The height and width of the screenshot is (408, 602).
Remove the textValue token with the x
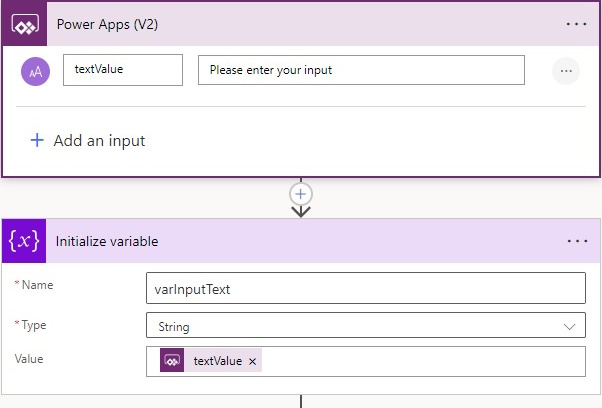point(252,361)
